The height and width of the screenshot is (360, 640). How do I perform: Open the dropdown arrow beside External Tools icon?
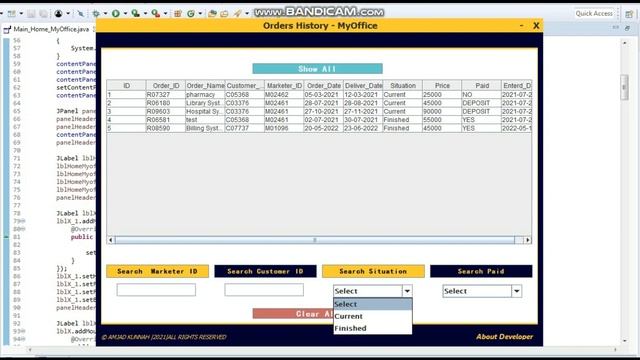165,13
